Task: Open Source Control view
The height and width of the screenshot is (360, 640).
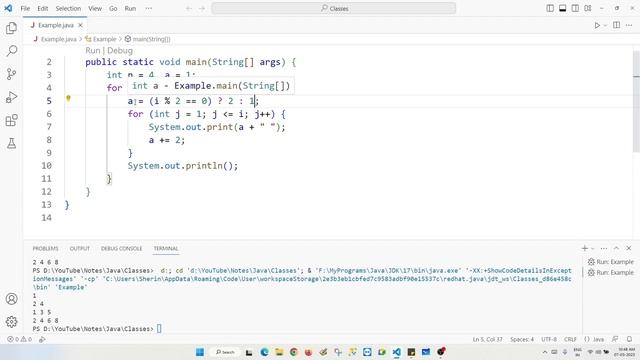Action: coord(11,74)
